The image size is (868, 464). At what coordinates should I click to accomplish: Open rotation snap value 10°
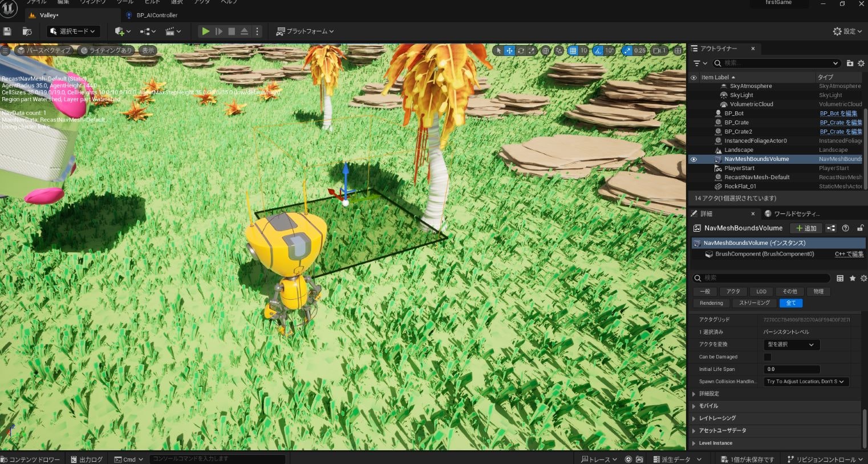click(610, 50)
